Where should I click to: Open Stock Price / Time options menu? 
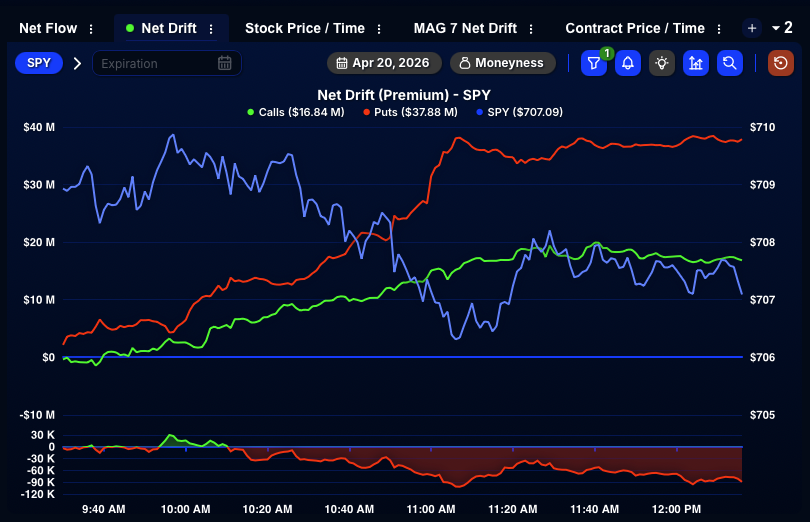(x=379, y=29)
